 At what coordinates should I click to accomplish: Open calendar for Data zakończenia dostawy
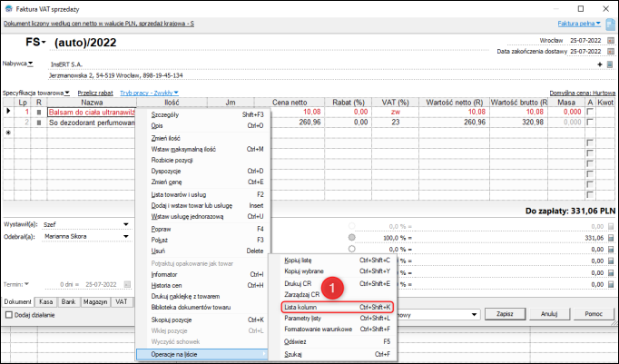point(611,52)
